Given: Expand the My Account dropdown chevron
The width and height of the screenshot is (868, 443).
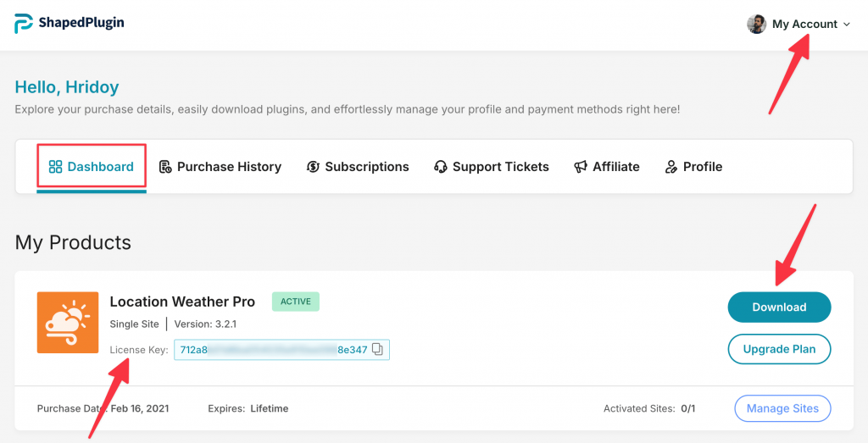Looking at the screenshot, I should pos(847,25).
